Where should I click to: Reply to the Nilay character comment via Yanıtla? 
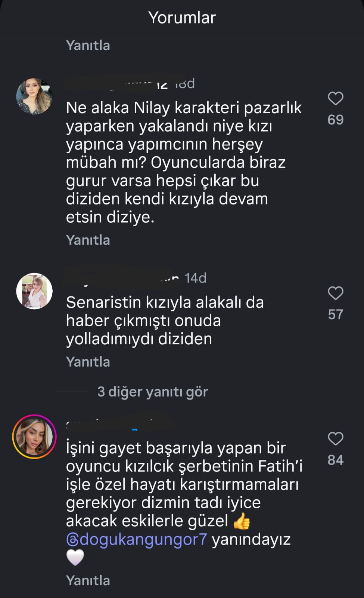(88, 240)
